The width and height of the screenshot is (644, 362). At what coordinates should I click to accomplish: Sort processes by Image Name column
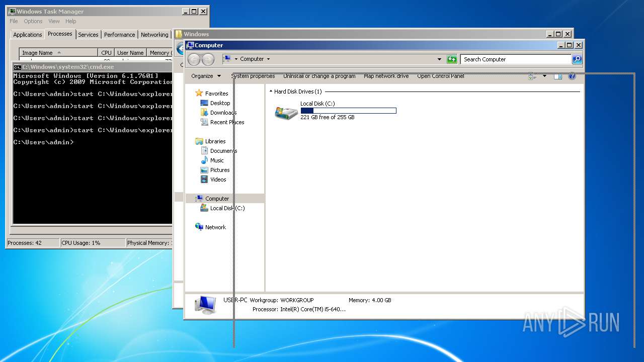[x=58, y=52]
